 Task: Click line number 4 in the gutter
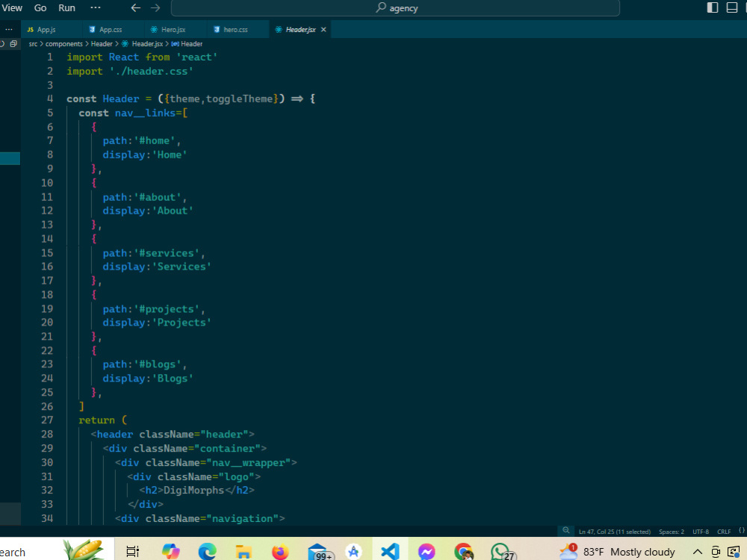pos(50,99)
